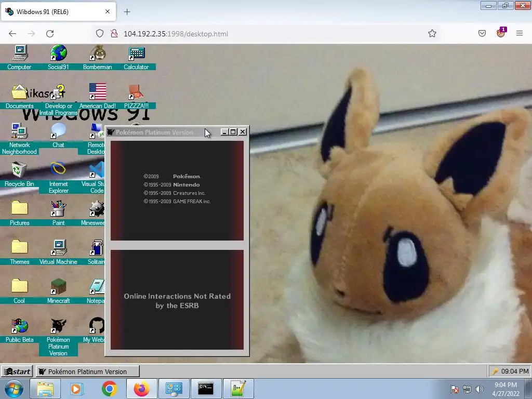
Task: Select Pokémon Platinum Version taskbar entry
Action: click(x=87, y=371)
